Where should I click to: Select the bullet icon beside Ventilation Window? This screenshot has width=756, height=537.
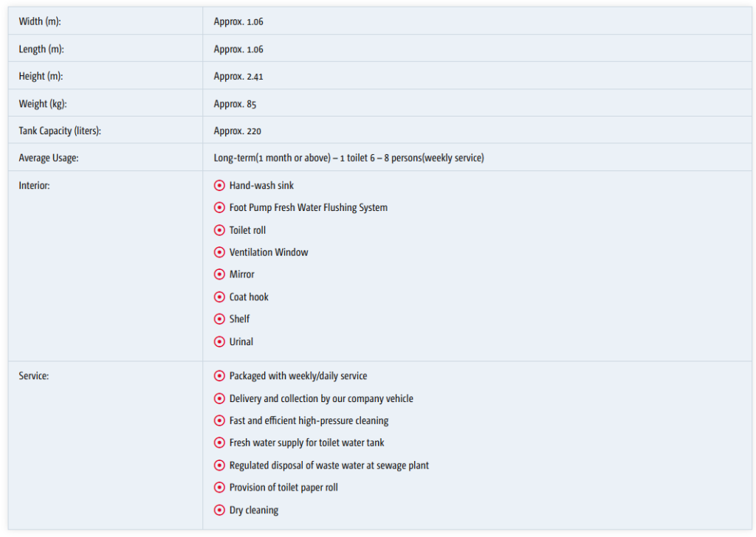[219, 252]
